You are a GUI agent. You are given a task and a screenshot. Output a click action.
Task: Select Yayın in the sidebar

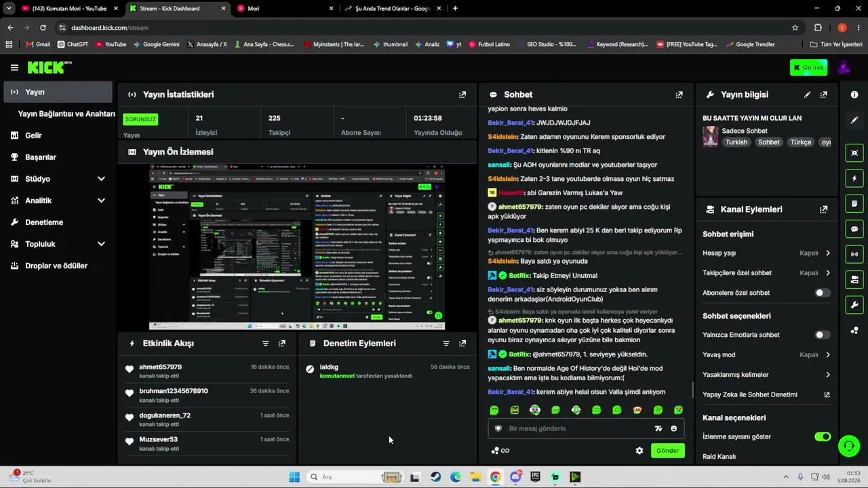(x=58, y=92)
